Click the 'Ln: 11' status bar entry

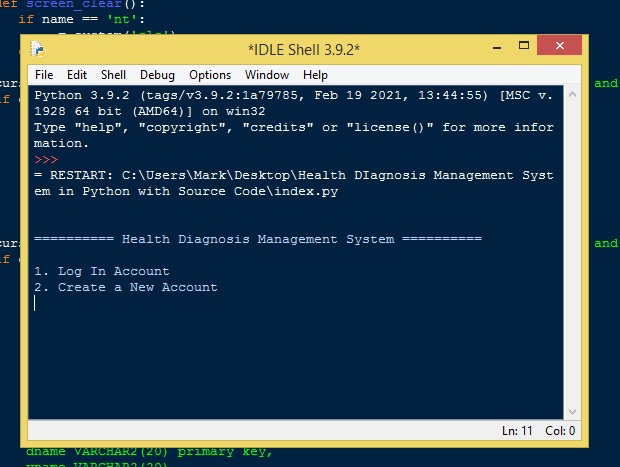click(517, 431)
